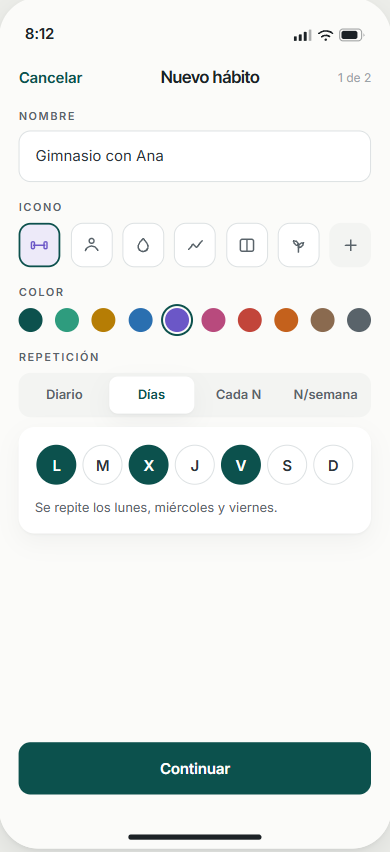390x852 pixels.
Task: Tap the battery status icon
Action: click(351, 35)
